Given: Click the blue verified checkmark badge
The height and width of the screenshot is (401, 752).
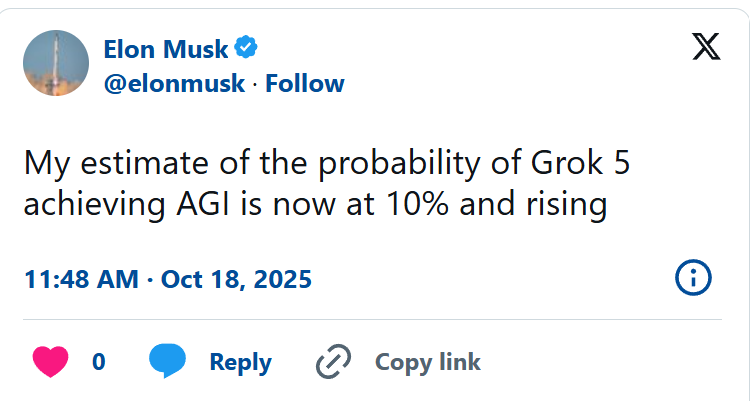Looking at the screenshot, I should click(x=247, y=47).
